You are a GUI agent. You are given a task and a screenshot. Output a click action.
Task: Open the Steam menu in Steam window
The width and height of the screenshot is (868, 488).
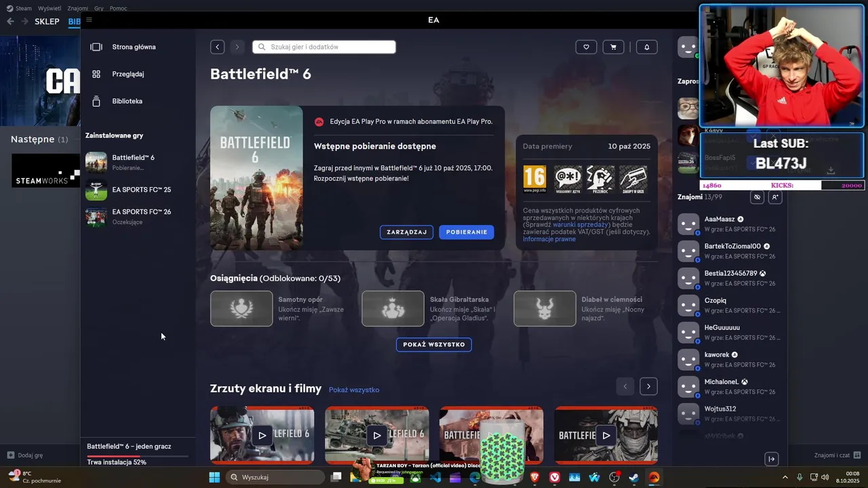[24, 8]
